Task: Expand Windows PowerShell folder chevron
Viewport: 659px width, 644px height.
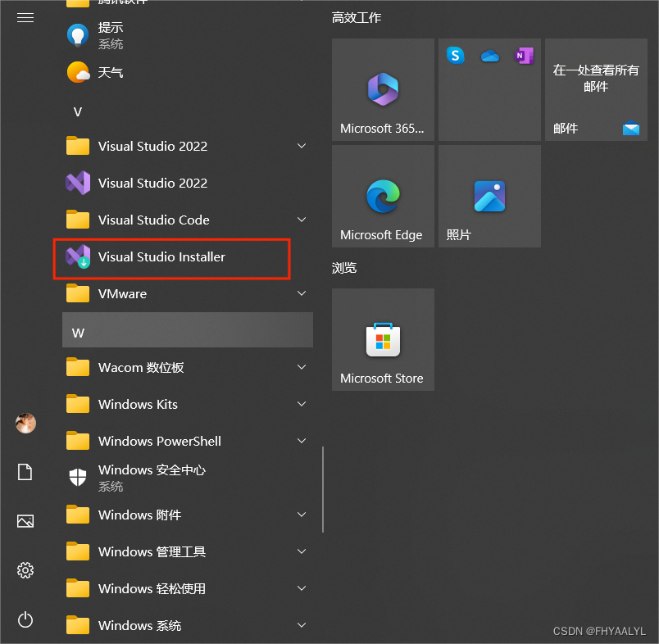Action: [302, 441]
